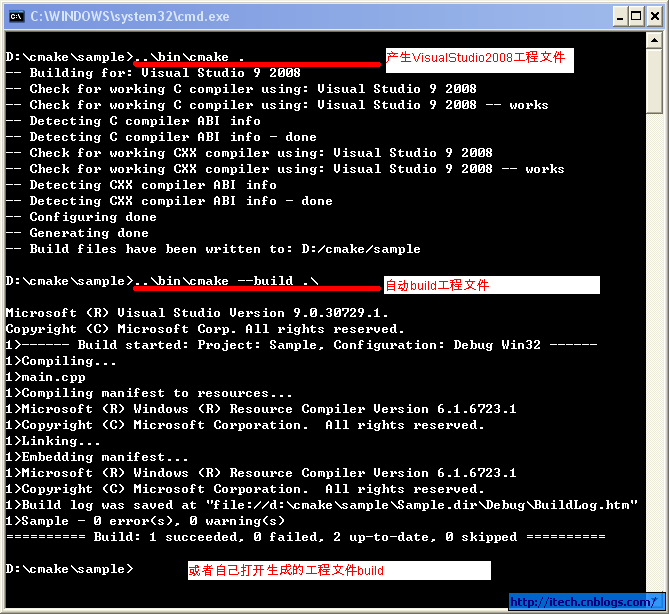
Task: Click the "Build: 1 succeeded, 0 failed" summary line
Action: pyautogui.click(x=305, y=537)
